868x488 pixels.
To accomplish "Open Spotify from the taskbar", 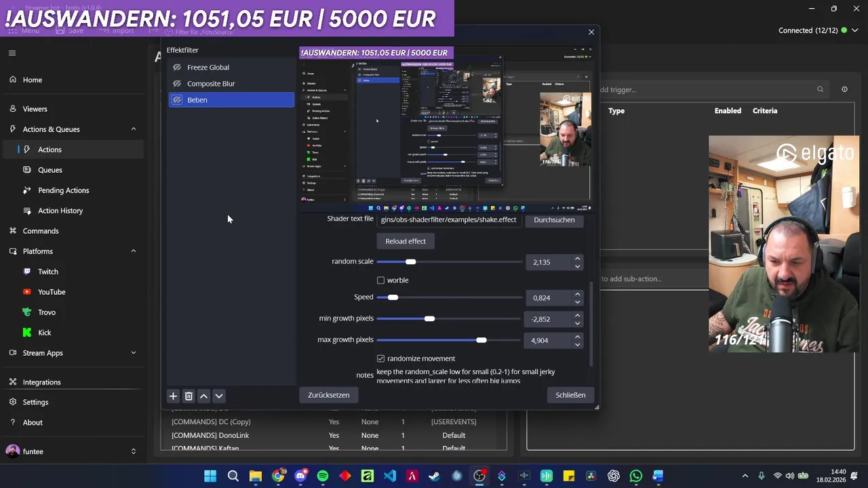I will click(323, 476).
